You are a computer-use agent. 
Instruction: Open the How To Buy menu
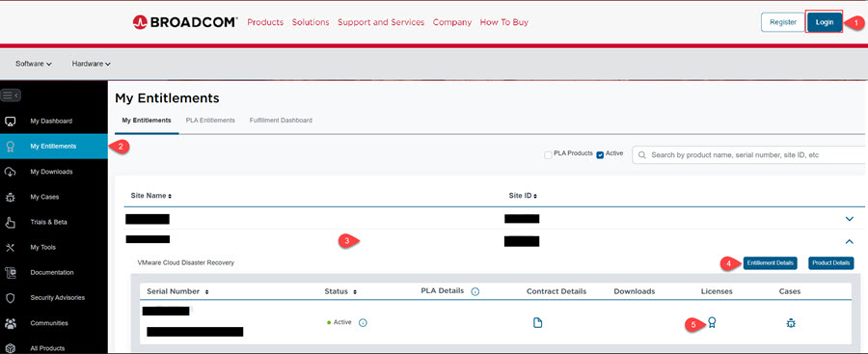504,22
